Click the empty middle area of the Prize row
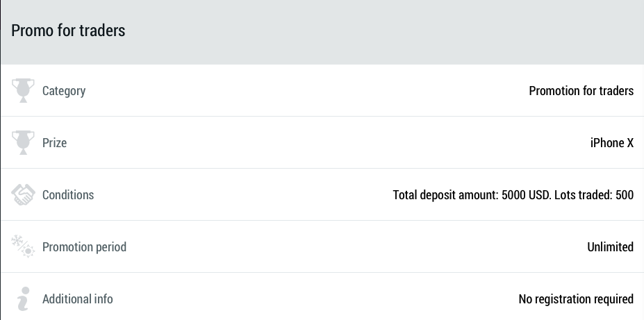 point(313,143)
